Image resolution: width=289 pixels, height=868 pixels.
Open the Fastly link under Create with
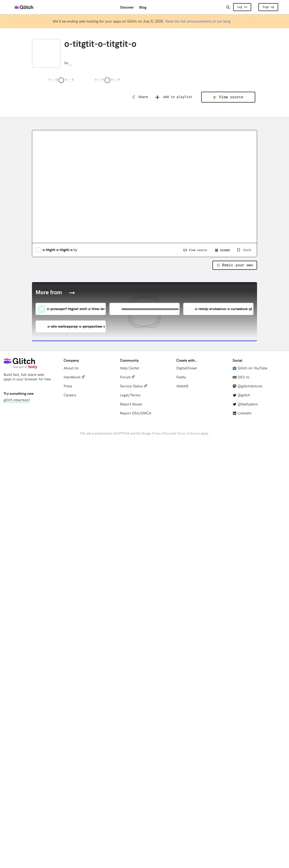coord(181,377)
